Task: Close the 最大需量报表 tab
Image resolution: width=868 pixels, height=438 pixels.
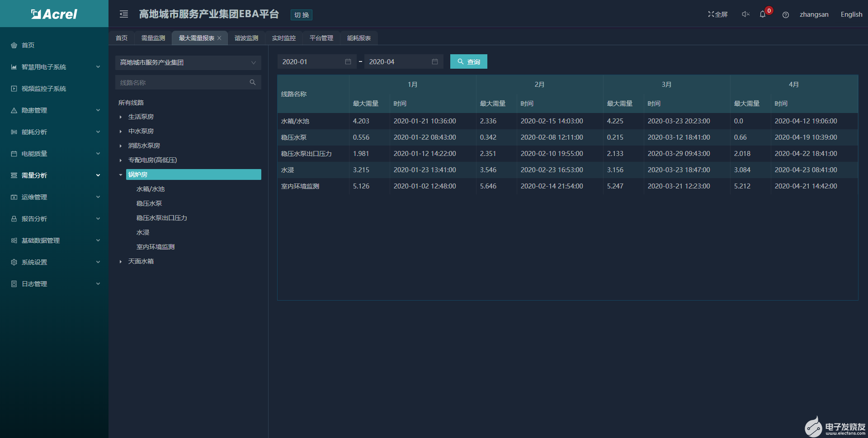Action: click(x=220, y=38)
